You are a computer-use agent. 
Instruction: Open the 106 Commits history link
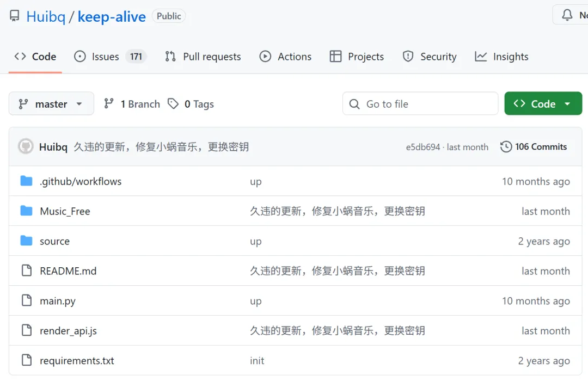(x=534, y=146)
